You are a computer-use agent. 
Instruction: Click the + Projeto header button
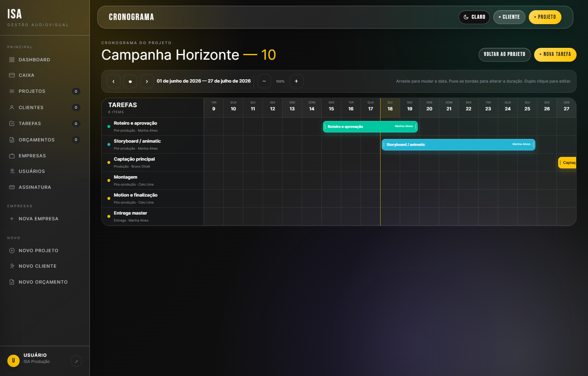[x=545, y=17]
